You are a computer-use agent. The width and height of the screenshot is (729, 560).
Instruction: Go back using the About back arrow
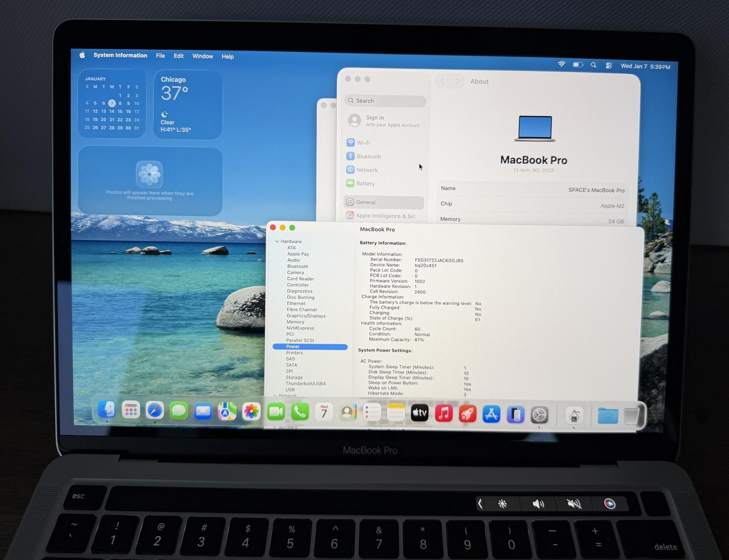(442, 81)
